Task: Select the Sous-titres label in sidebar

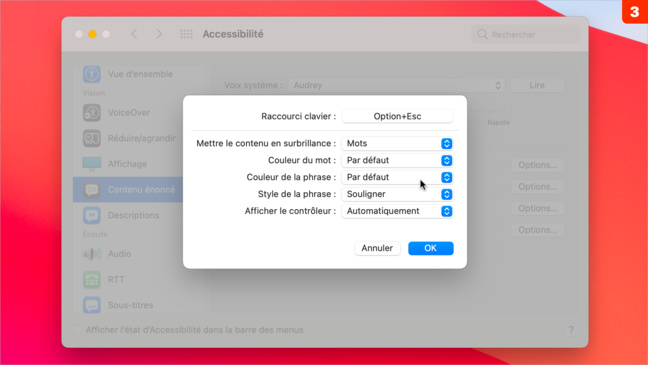Action: 130,305
